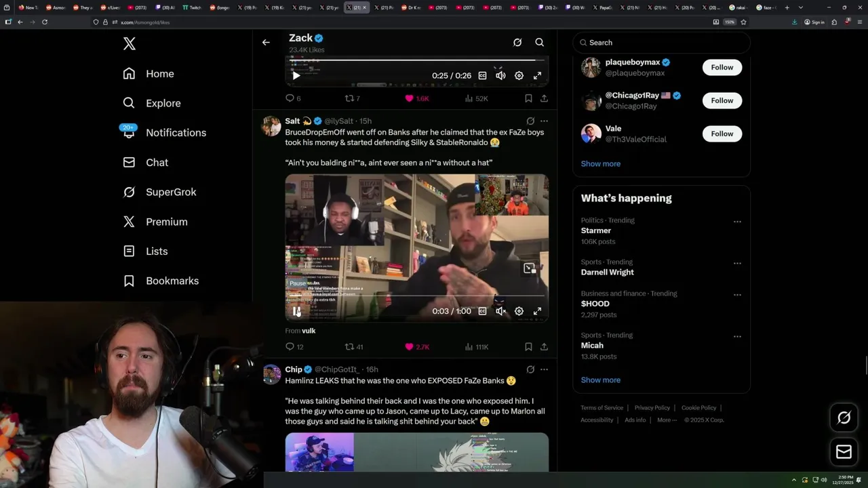868x488 pixels.
Task: Open the Darnell Wright trend
Action: click(608, 272)
